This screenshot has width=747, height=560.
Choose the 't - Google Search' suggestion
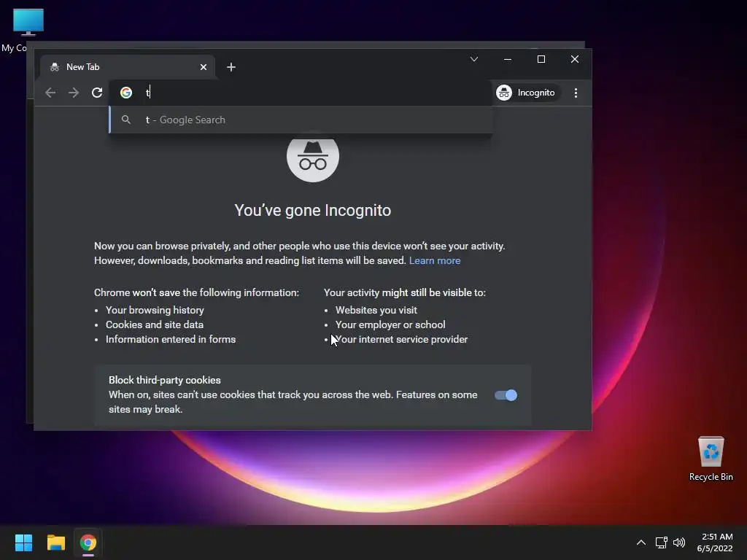[301, 120]
